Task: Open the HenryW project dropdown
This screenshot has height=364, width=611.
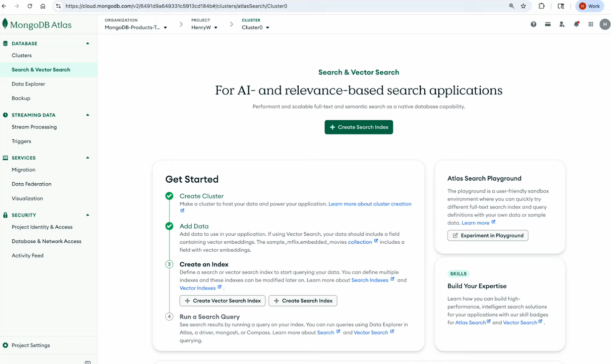Action: [x=204, y=28]
